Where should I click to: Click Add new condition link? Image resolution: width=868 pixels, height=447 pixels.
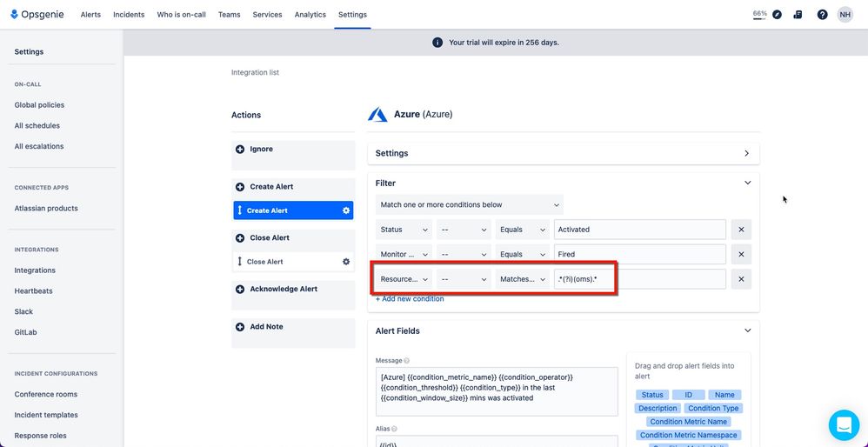pyautogui.click(x=410, y=299)
